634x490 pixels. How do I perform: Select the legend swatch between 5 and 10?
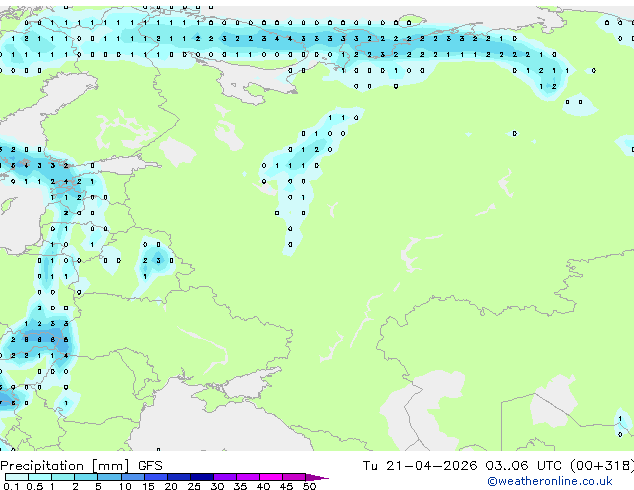point(109,477)
